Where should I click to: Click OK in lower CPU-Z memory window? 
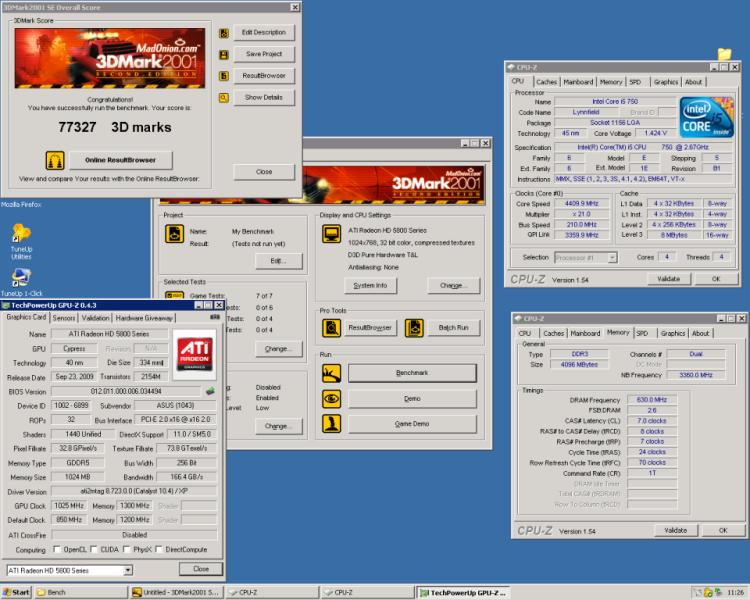click(723, 530)
